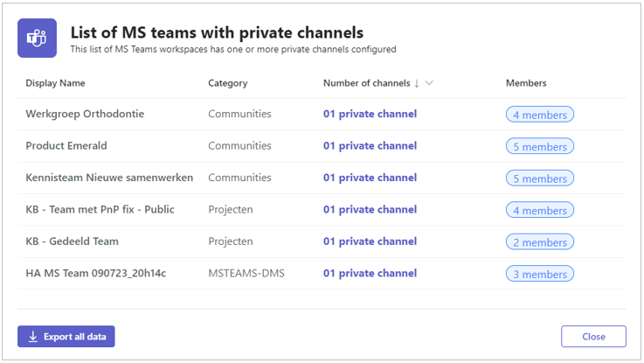Show 5 members badge of Product Emerald
This screenshot has width=644, height=363.
(x=540, y=146)
